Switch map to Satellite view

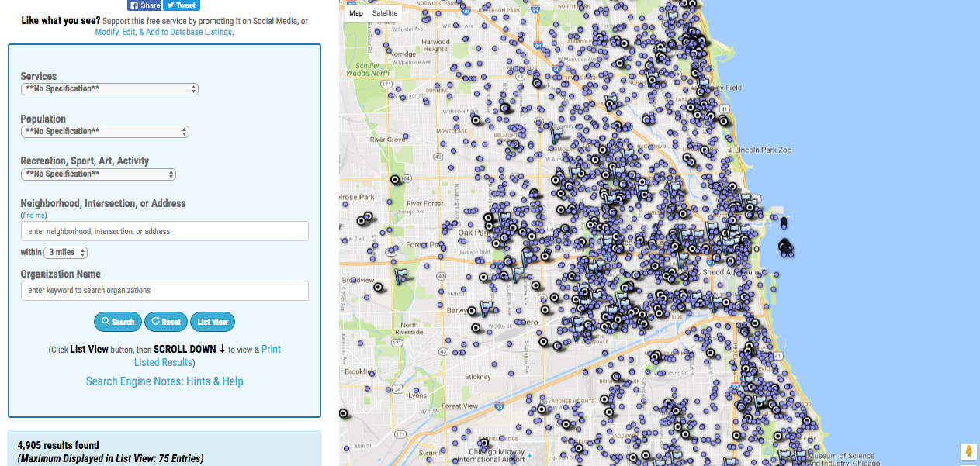pyautogui.click(x=384, y=13)
